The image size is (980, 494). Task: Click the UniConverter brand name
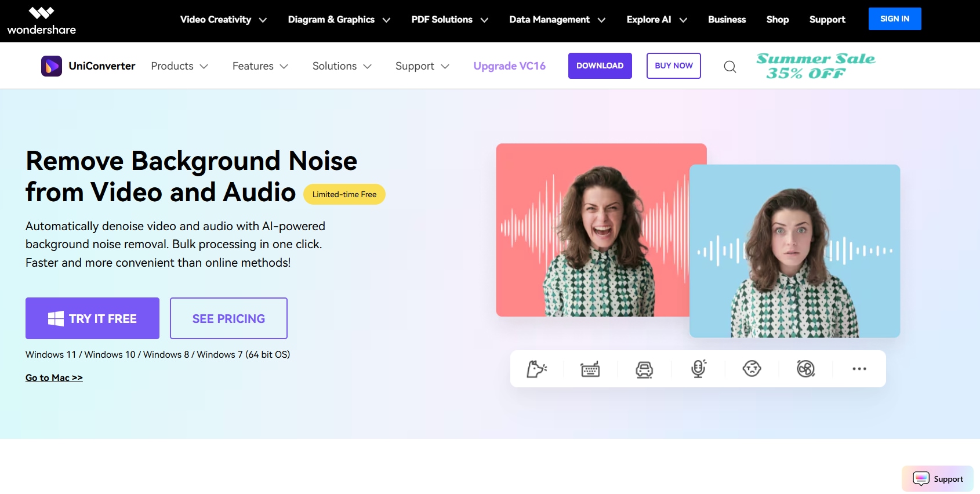pos(102,66)
